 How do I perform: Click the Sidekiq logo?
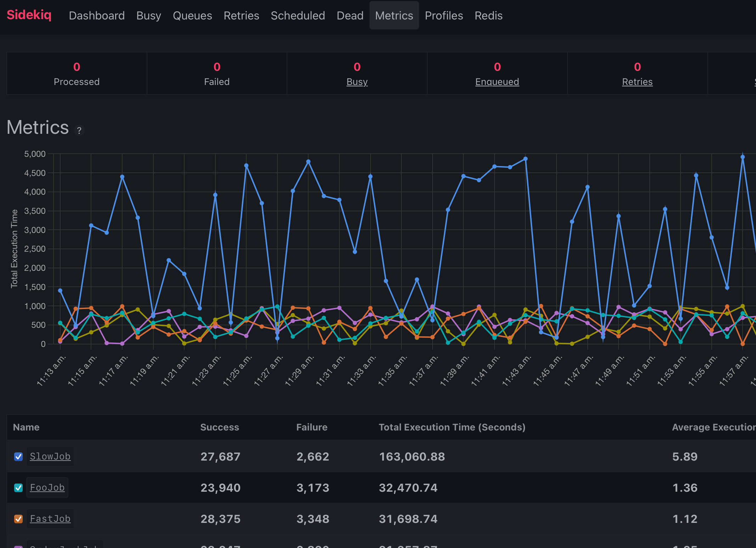(x=29, y=15)
